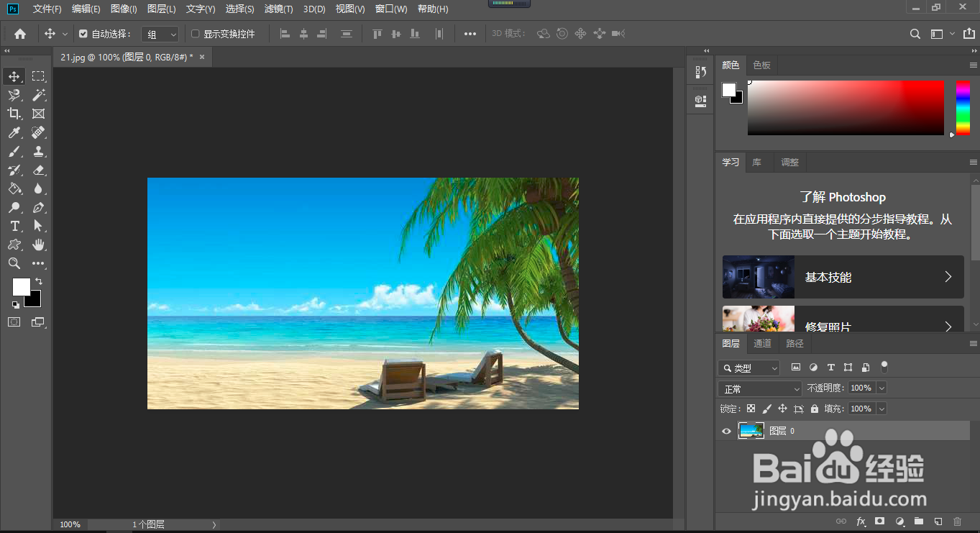
Task: Select the Dodge tool
Action: [14, 207]
